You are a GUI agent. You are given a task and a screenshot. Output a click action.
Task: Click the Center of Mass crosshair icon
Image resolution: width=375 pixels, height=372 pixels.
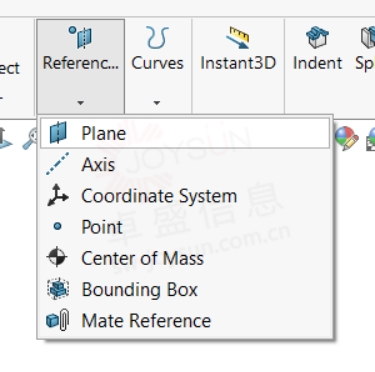[57, 257]
